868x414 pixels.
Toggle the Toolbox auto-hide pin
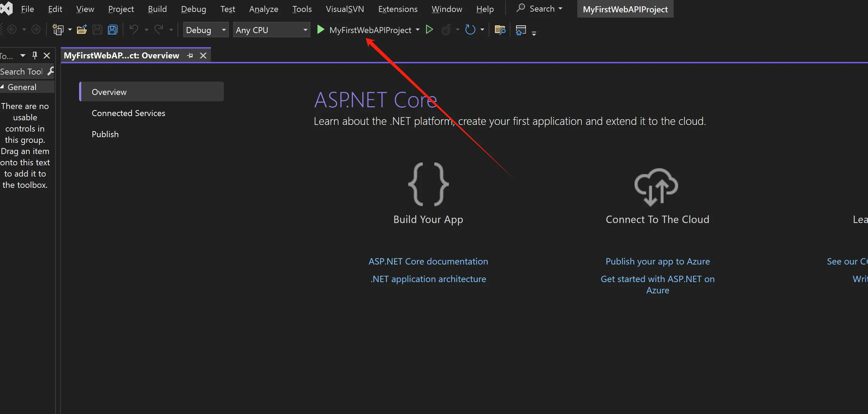click(34, 55)
